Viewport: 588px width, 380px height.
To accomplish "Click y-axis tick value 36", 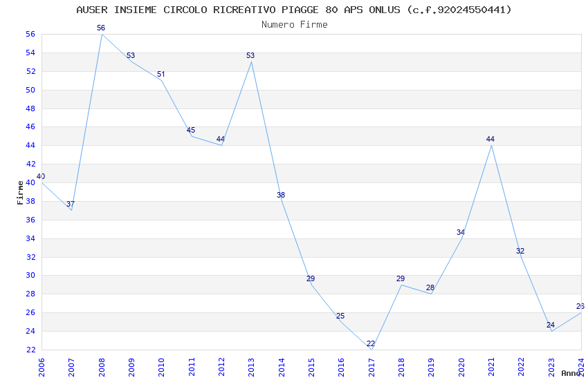I will (30, 220).
